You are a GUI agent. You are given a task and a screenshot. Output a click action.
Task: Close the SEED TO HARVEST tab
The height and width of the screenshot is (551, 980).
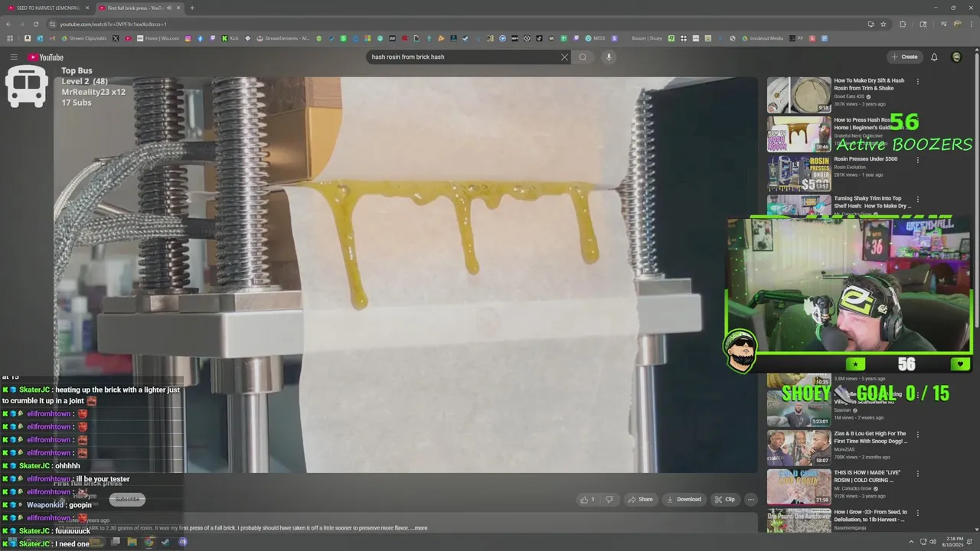(87, 8)
